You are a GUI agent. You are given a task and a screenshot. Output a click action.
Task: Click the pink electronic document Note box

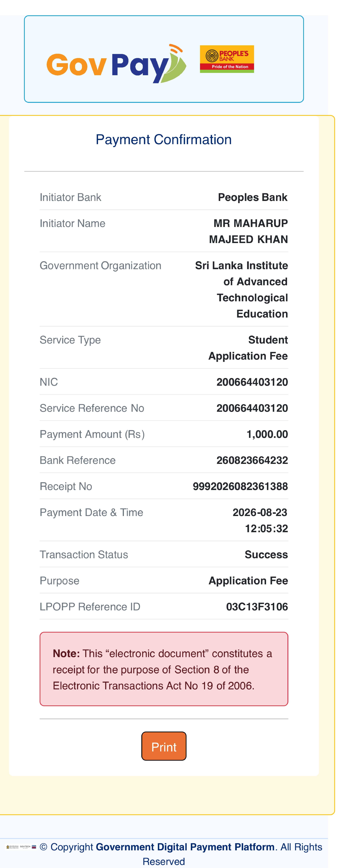[x=164, y=669]
